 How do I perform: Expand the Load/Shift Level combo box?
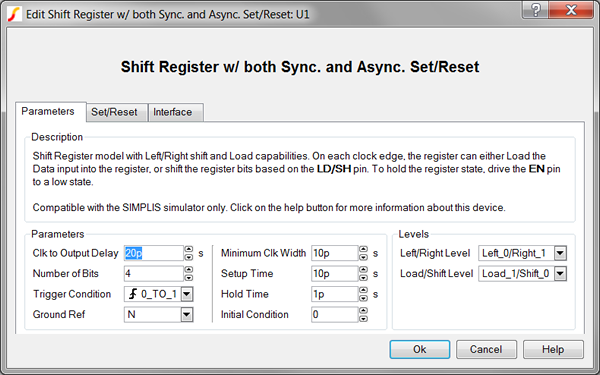tap(560, 274)
